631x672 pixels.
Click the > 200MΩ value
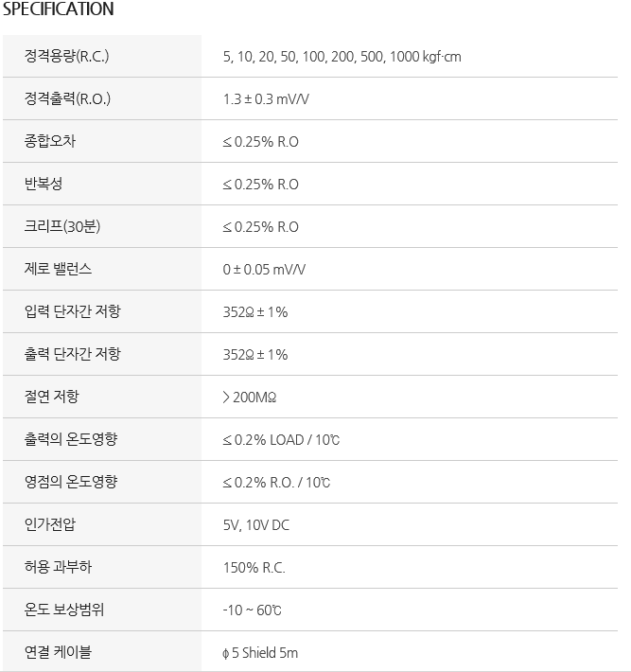pyautogui.click(x=250, y=397)
